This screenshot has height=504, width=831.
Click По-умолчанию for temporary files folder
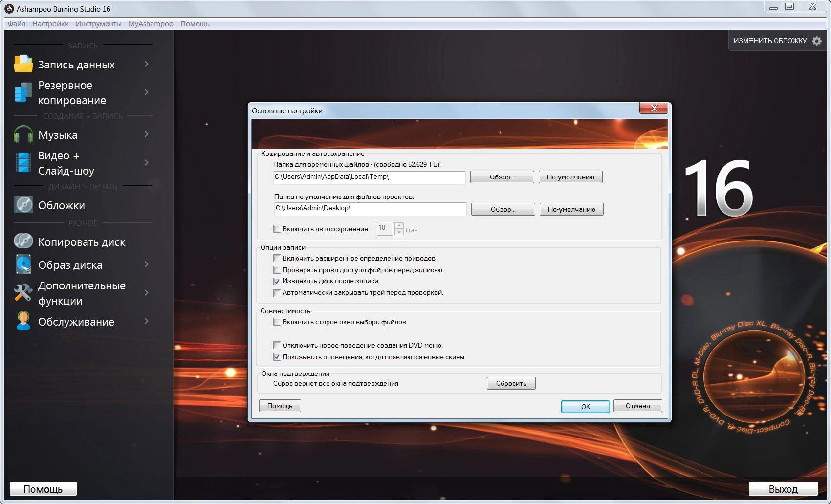570,177
